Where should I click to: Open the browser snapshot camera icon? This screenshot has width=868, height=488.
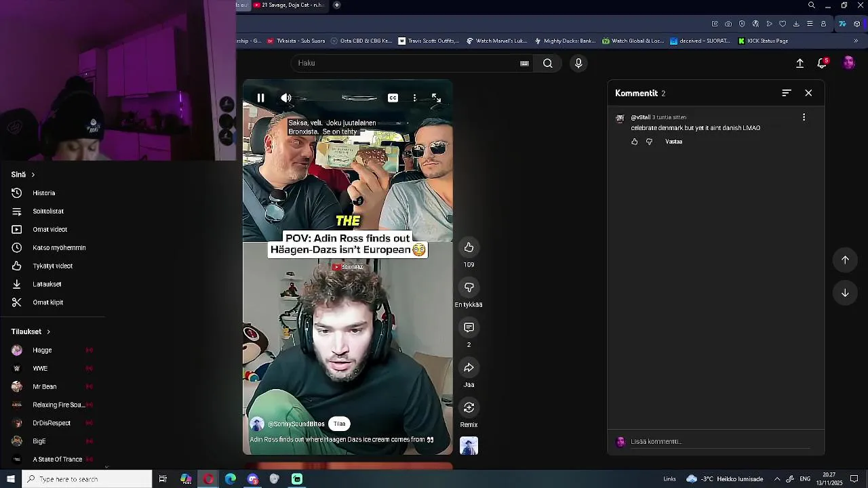click(x=728, y=24)
